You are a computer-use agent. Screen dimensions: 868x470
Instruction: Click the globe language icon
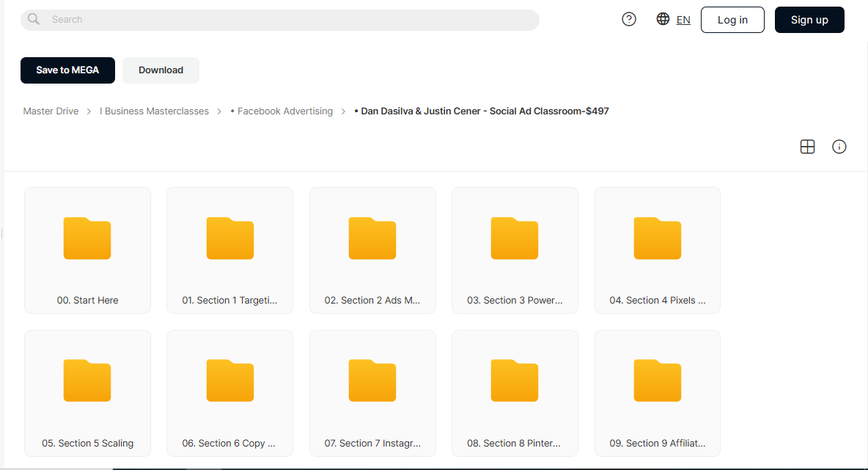(x=663, y=19)
